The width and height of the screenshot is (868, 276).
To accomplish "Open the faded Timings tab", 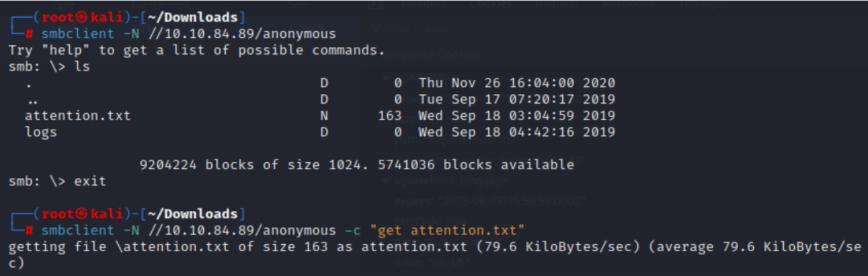I will (699, 5).
